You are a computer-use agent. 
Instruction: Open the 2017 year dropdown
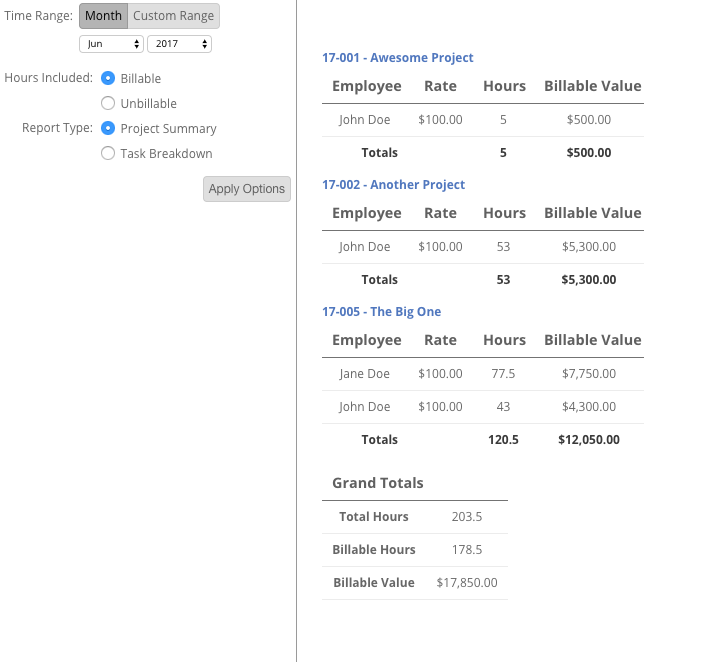(x=180, y=44)
